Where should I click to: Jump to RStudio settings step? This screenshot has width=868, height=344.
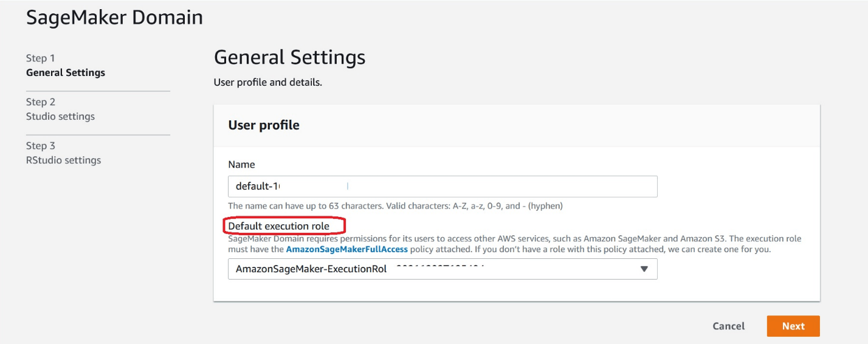click(63, 160)
